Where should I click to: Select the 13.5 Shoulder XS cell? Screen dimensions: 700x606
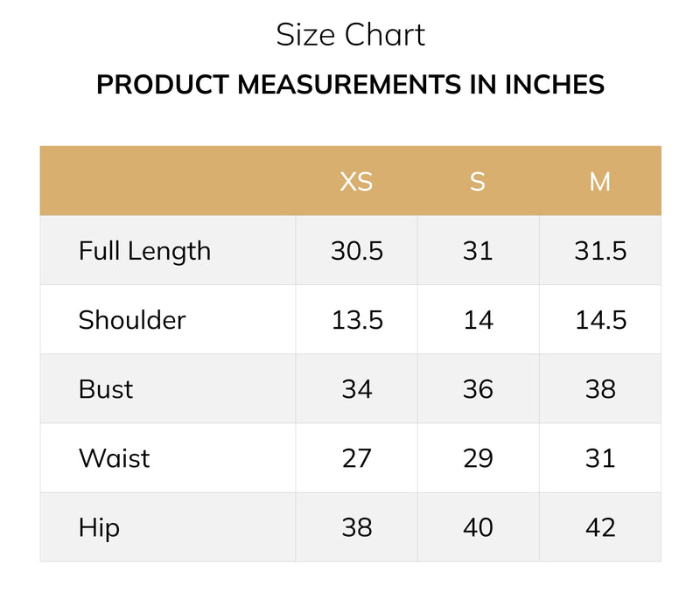(357, 319)
